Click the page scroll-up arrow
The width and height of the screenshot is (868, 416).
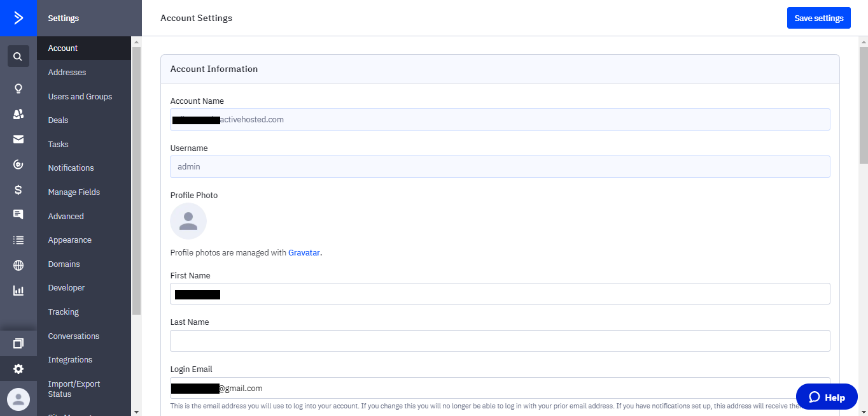[864, 41]
